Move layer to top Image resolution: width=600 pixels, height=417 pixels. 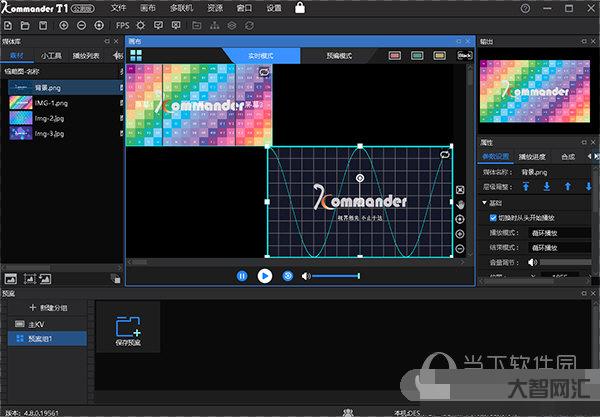click(x=526, y=187)
